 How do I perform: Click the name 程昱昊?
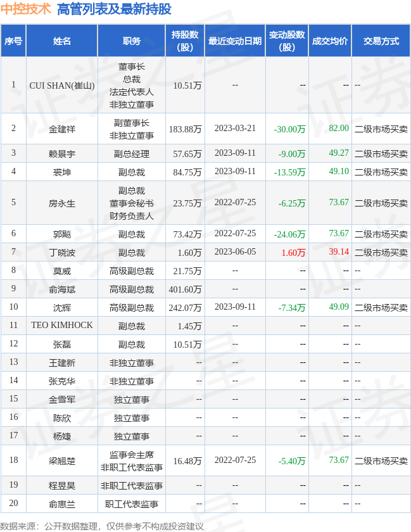(62, 486)
